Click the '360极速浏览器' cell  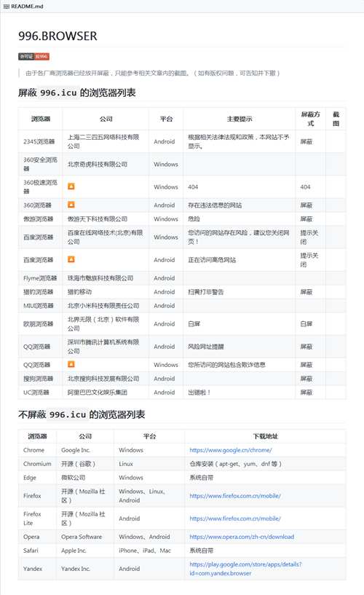pos(40,186)
